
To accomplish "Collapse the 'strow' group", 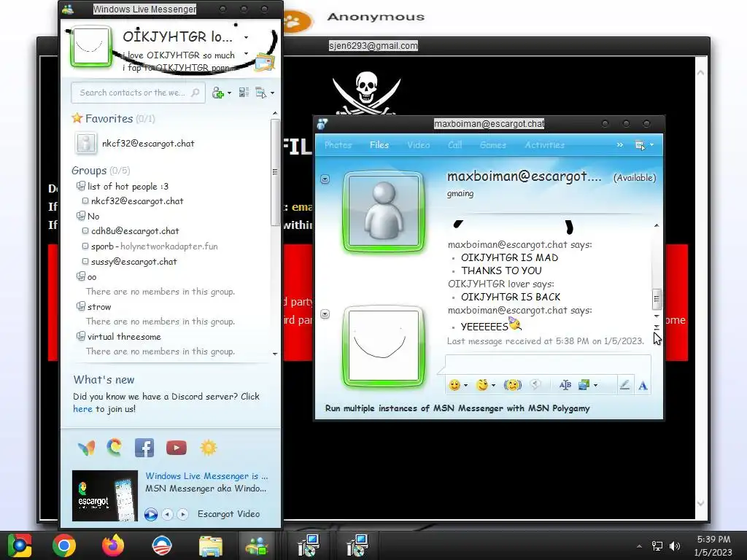I will point(81,306).
